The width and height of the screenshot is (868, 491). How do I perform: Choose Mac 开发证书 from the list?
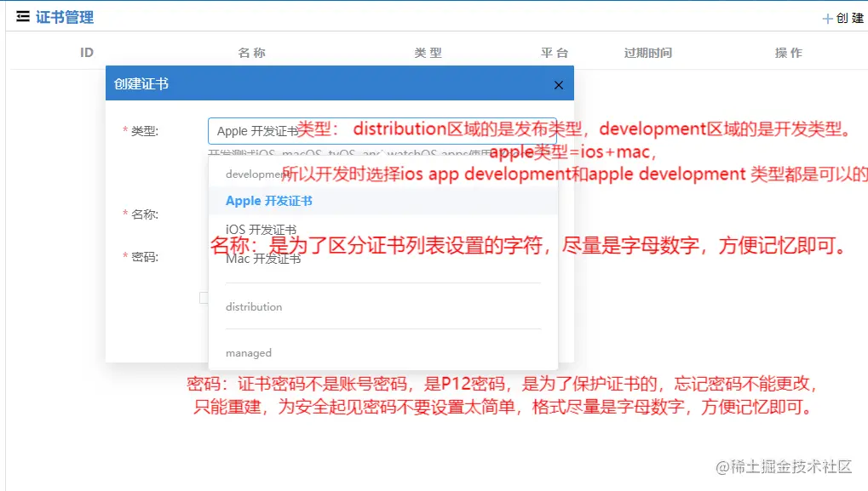pyautogui.click(x=383, y=258)
